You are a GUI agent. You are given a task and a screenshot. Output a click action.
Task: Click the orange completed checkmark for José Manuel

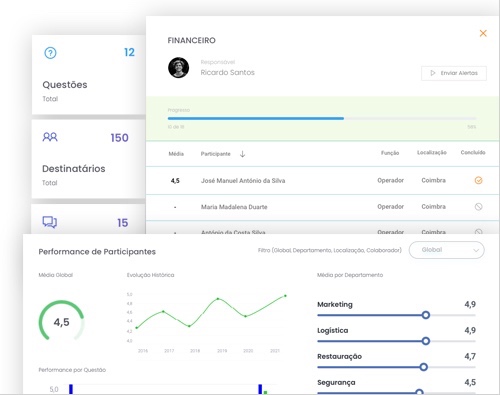[478, 180]
